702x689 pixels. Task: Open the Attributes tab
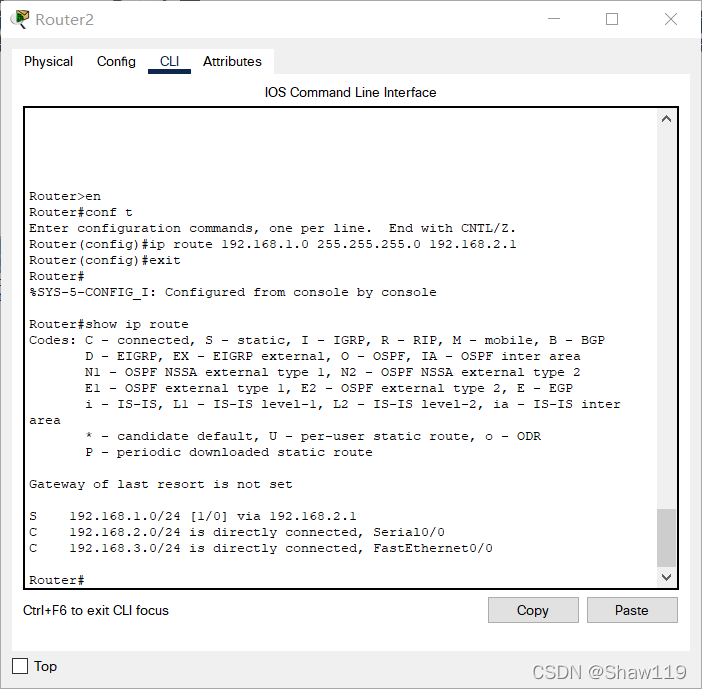(x=232, y=61)
